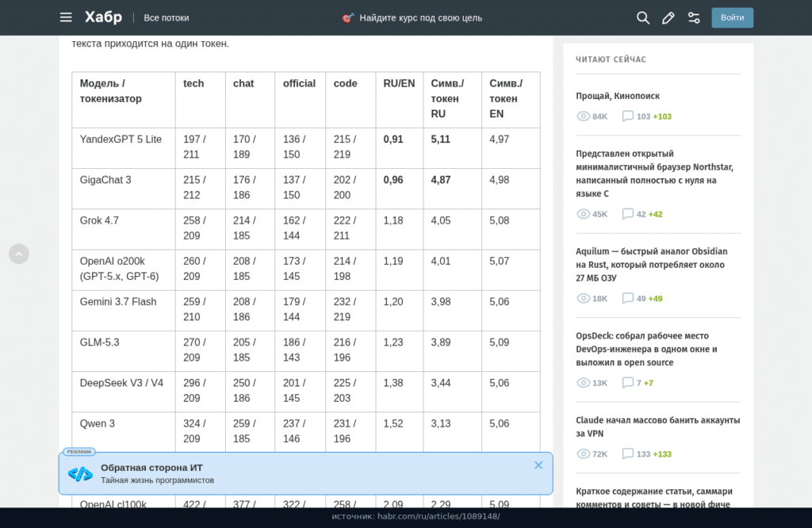Click the comments icon under Aquilum article
Viewport: 812px width, 528px height.
click(628, 298)
